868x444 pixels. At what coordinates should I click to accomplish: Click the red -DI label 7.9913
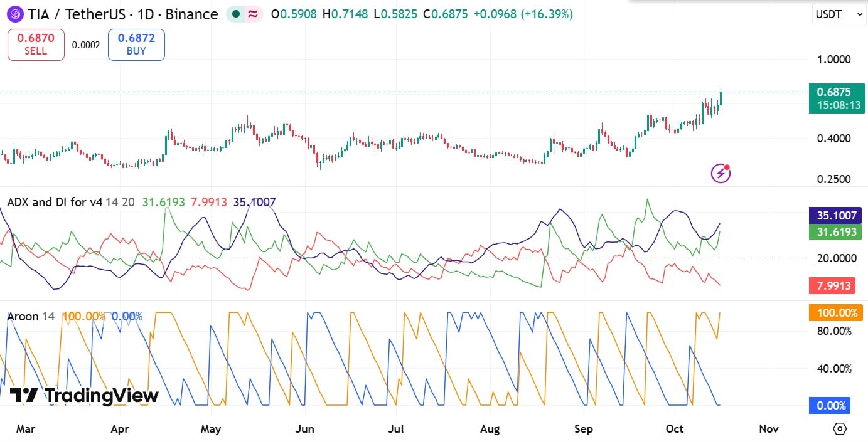tap(834, 286)
